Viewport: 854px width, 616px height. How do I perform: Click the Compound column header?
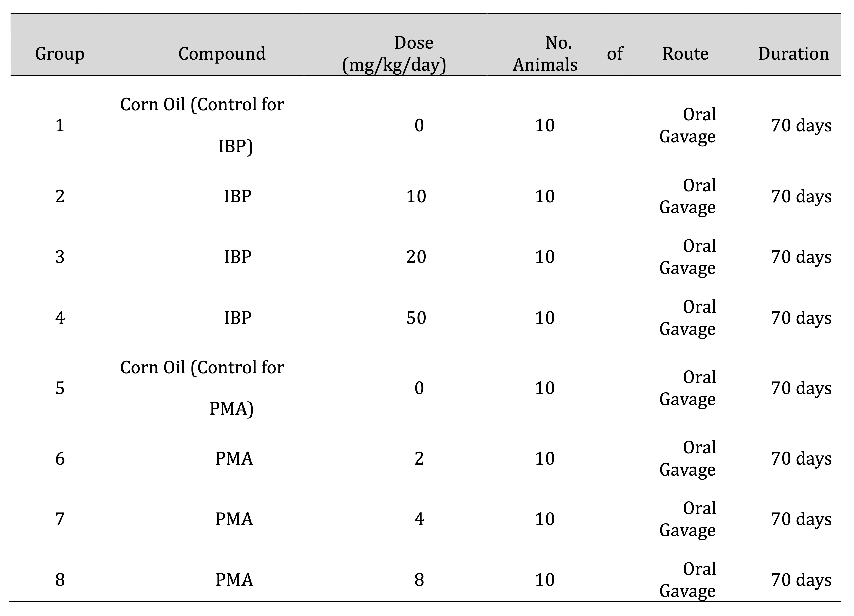coord(222,54)
